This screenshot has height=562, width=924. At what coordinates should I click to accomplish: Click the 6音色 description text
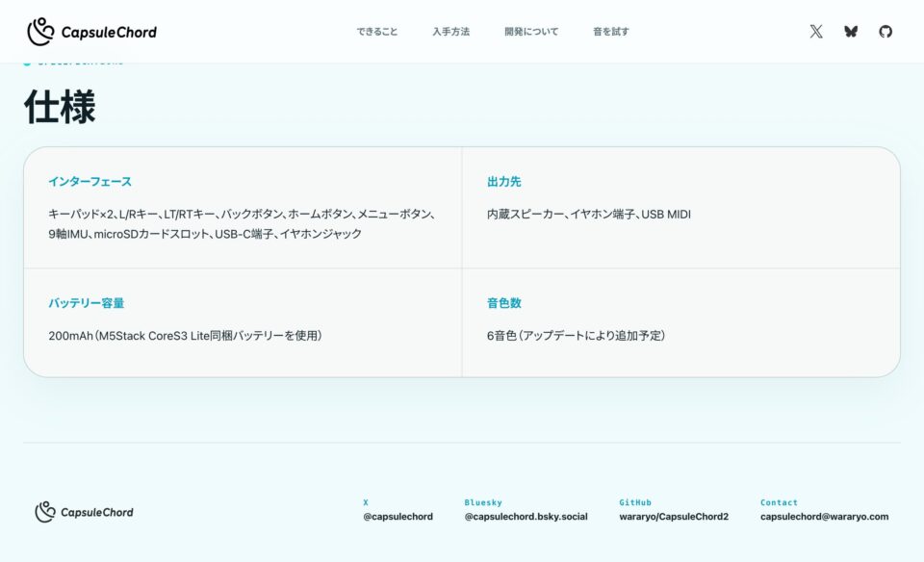(576, 335)
